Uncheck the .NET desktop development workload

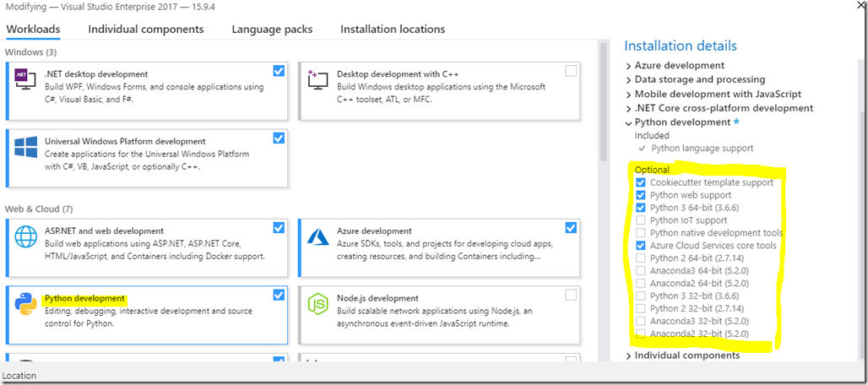pyautogui.click(x=279, y=71)
